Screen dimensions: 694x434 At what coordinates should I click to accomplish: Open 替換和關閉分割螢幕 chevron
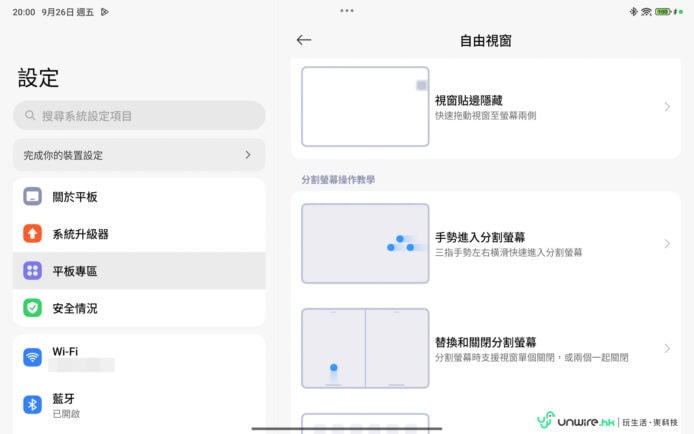pyautogui.click(x=667, y=348)
